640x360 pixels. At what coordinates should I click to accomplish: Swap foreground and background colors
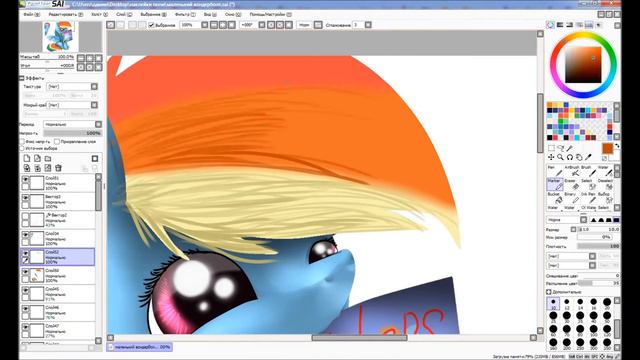(617, 145)
